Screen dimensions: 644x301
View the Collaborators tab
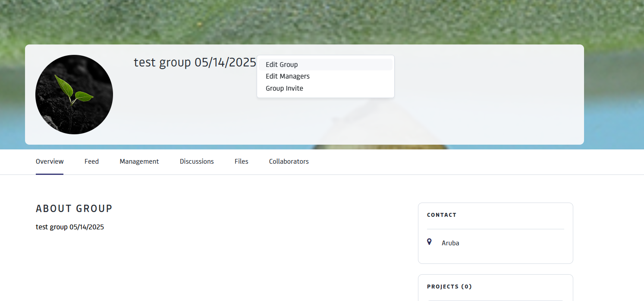coord(289,162)
